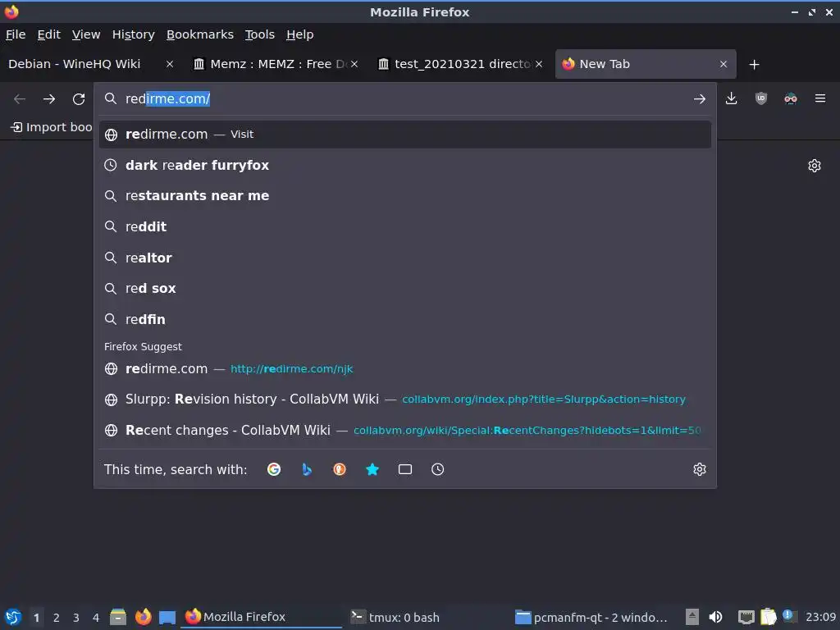
Task: Click the Dark Reader extension icon
Action: coord(791,98)
